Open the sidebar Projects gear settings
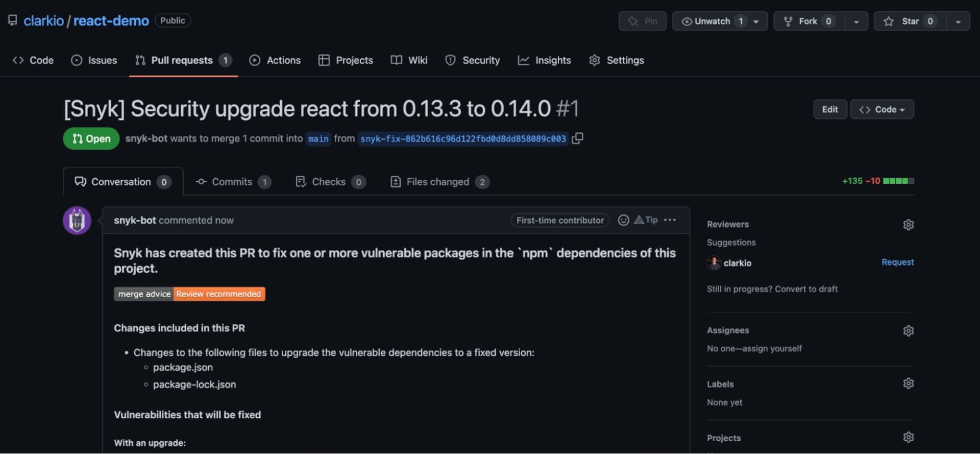 click(908, 438)
